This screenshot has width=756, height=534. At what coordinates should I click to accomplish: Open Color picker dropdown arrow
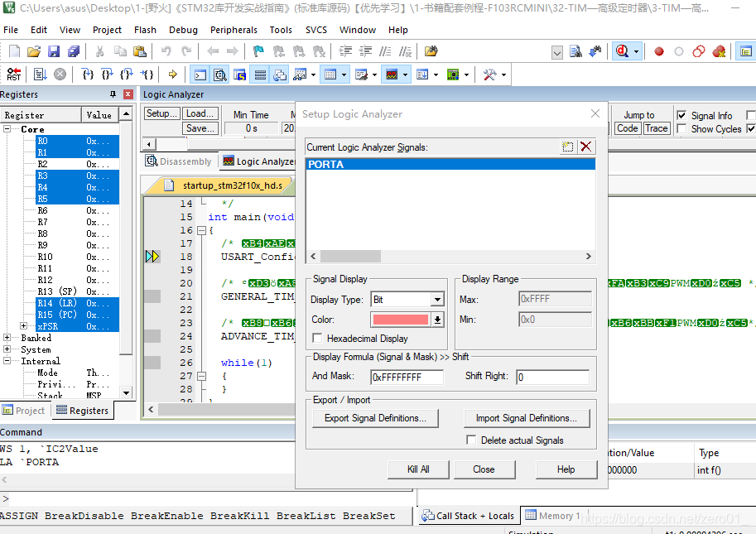[x=437, y=320]
